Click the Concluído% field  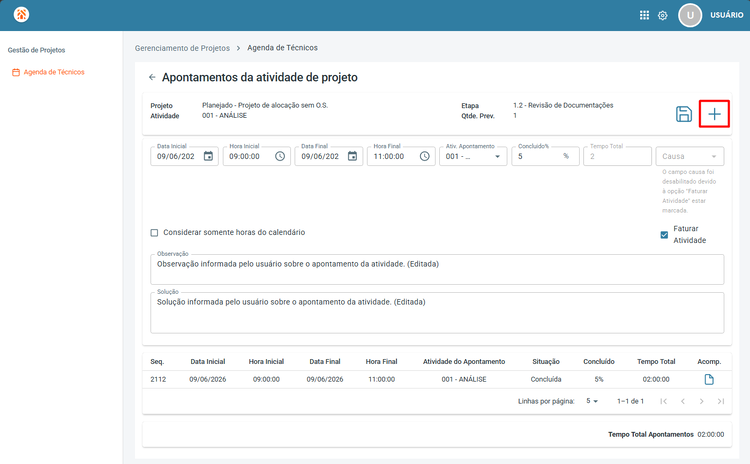coord(545,156)
